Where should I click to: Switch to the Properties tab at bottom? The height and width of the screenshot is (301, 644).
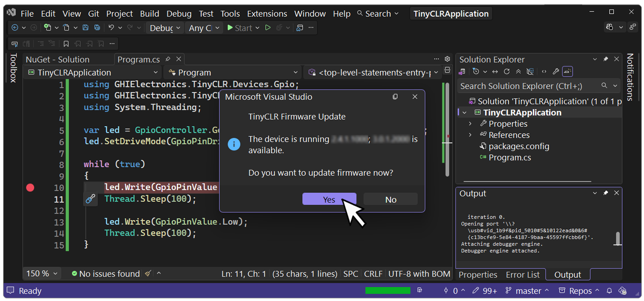click(x=478, y=275)
